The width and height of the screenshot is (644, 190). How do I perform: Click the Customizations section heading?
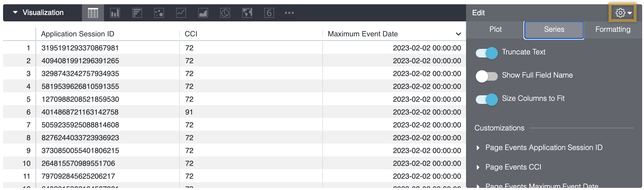499,128
